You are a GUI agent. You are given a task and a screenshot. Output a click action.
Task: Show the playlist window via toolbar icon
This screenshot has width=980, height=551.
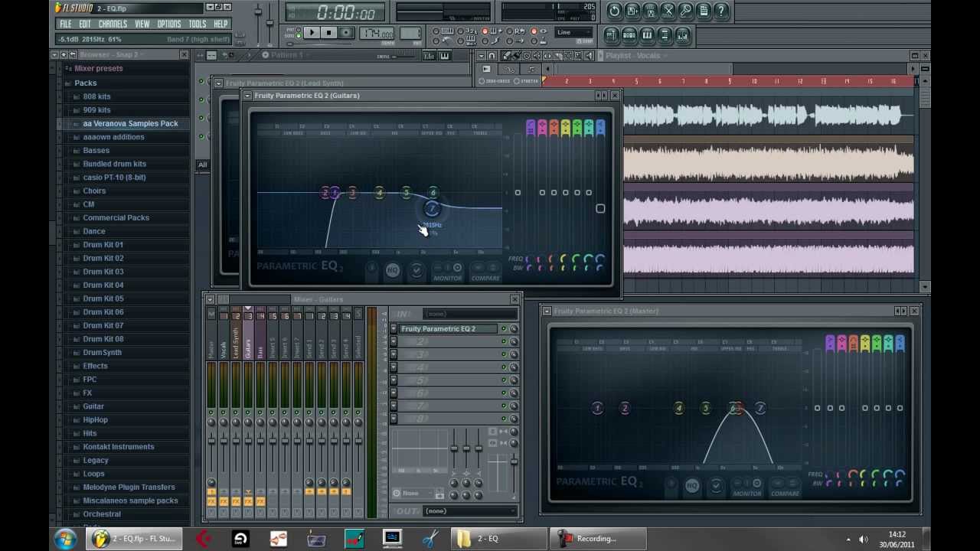coord(612,35)
